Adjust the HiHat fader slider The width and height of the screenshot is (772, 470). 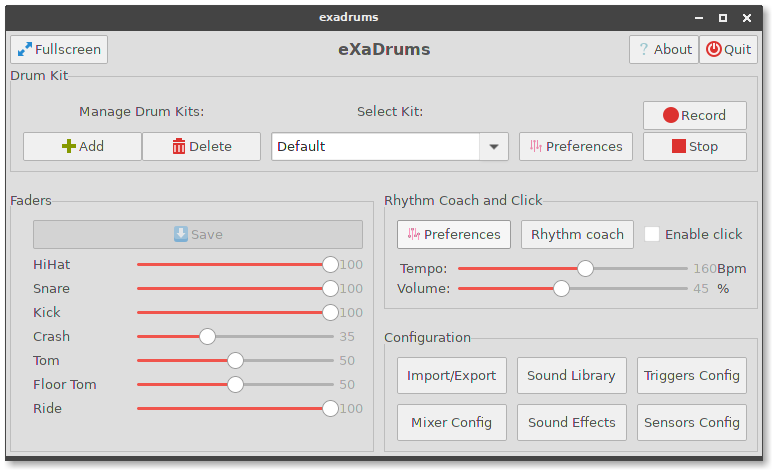237,264
